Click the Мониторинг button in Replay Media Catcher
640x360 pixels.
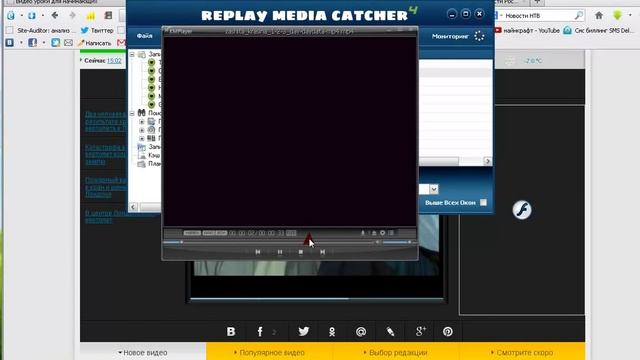[450, 36]
